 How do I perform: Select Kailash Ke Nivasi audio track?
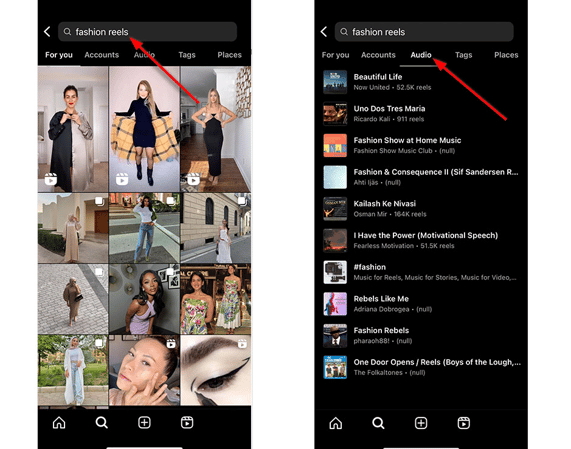point(421,209)
